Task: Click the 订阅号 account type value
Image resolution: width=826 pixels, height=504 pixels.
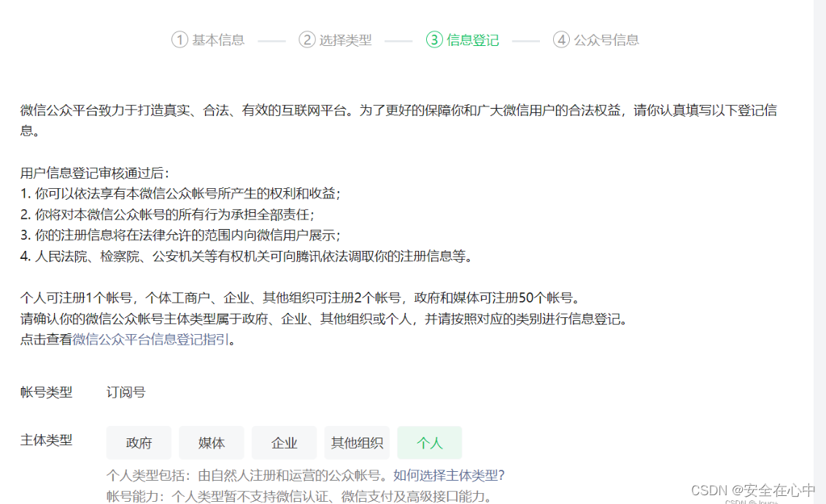Action: point(126,392)
